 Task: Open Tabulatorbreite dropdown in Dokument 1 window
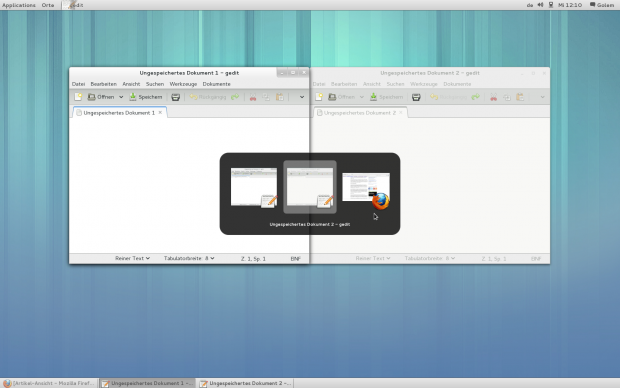(x=189, y=258)
